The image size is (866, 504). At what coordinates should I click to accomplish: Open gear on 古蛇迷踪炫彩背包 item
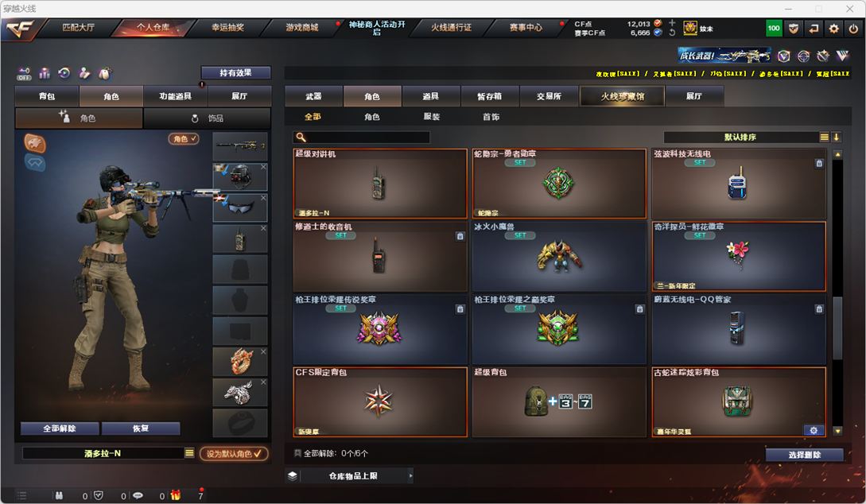[814, 430]
